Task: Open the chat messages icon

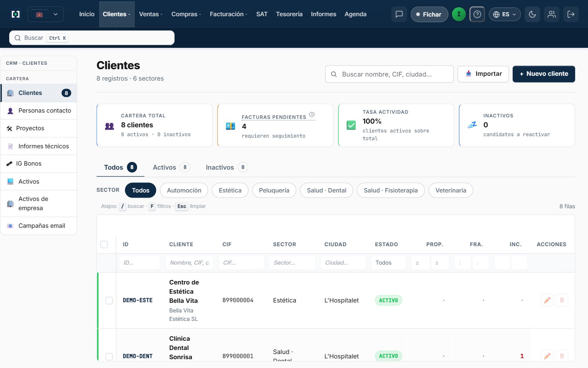Action: (x=399, y=14)
